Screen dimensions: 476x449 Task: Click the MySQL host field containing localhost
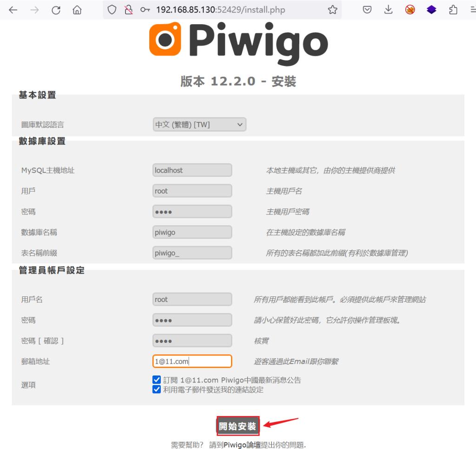tap(192, 170)
